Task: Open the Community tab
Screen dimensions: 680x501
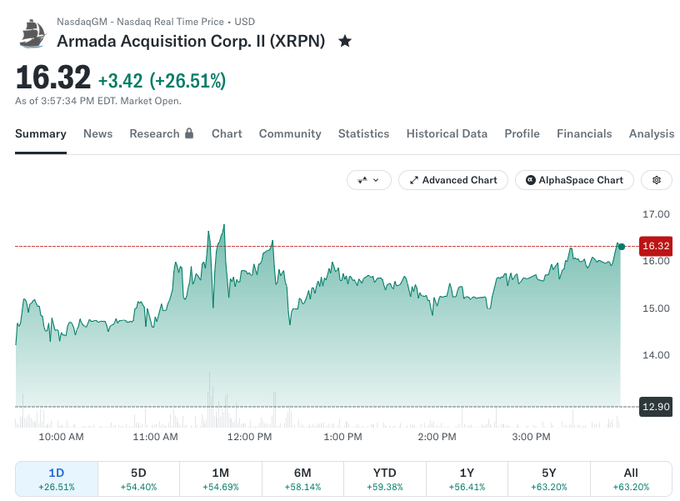Action: click(x=290, y=134)
